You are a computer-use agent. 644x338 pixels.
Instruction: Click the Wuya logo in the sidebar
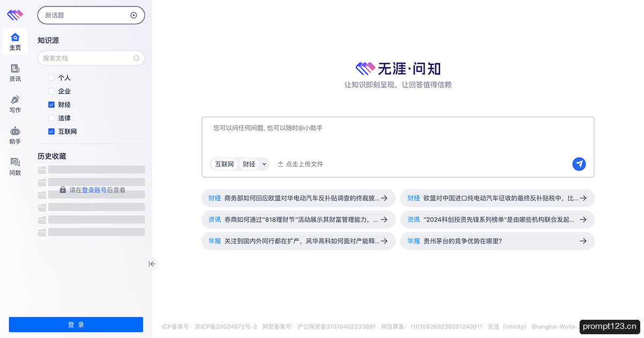(x=15, y=14)
